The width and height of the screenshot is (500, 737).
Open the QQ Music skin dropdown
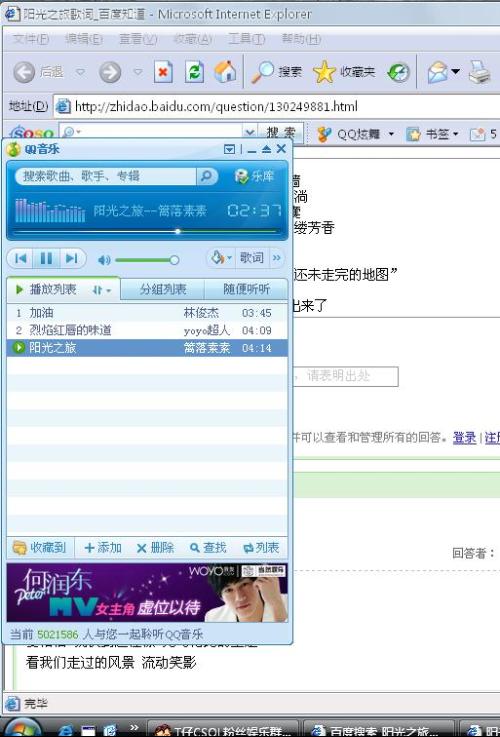pyautogui.click(x=221, y=258)
